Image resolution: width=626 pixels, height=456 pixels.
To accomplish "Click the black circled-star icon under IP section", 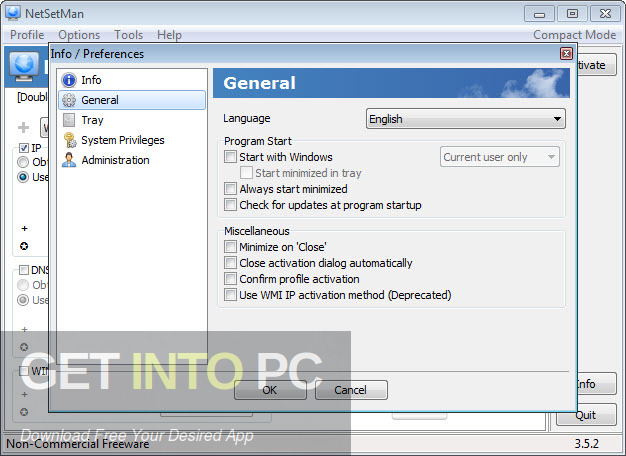I will (24, 246).
